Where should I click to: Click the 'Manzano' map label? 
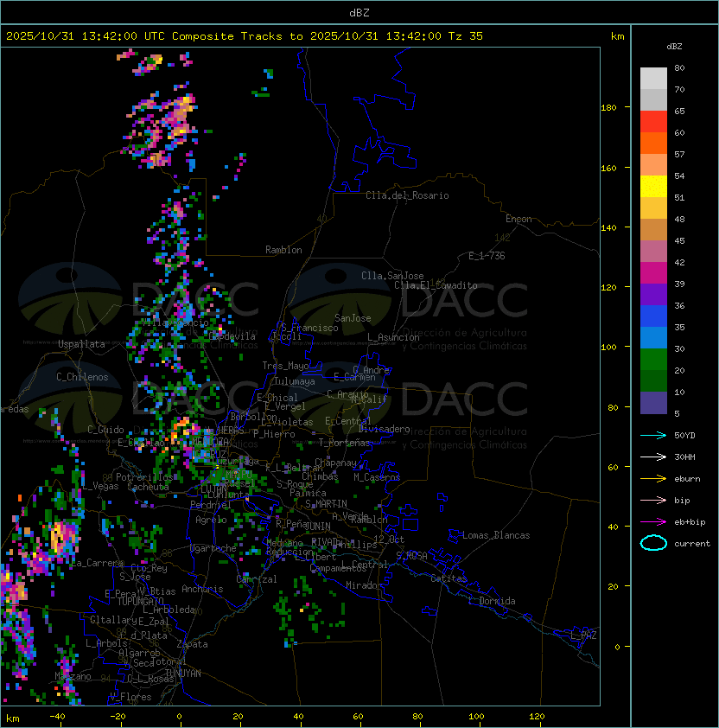pos(73,676)
